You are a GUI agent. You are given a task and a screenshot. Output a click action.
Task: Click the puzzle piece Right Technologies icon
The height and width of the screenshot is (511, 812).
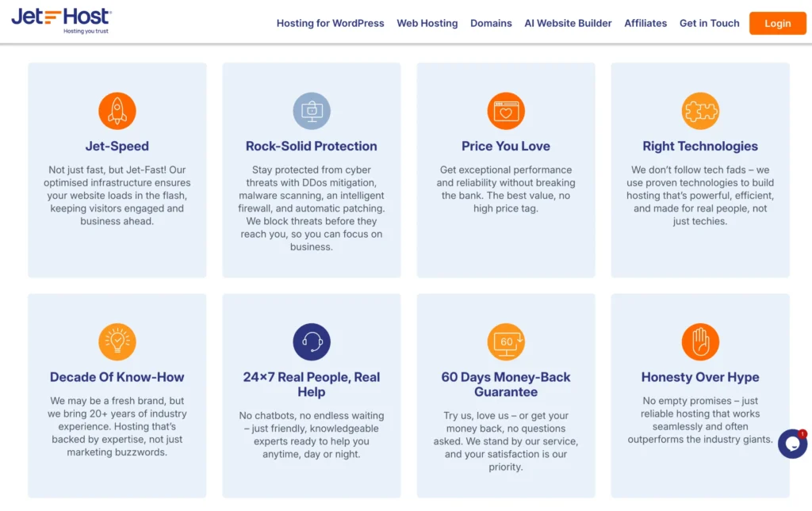click(700, 111)
